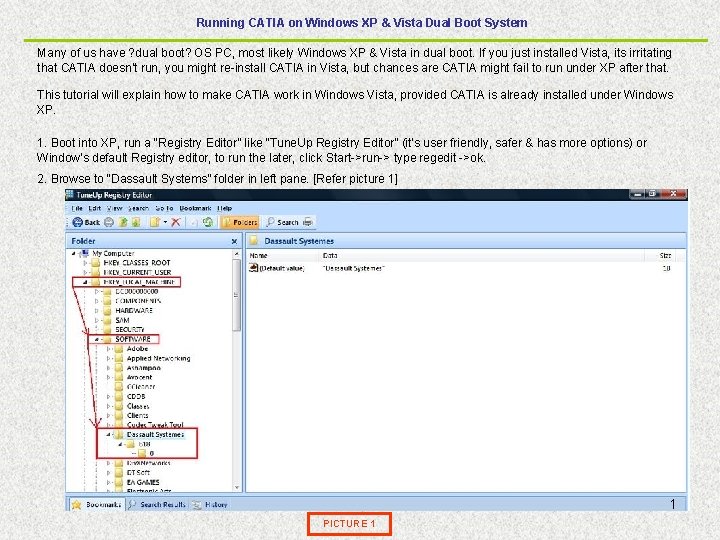Select the HKEY_CURRENT_USER key
This screenshot has height=540, width=720.
[137, 272]
